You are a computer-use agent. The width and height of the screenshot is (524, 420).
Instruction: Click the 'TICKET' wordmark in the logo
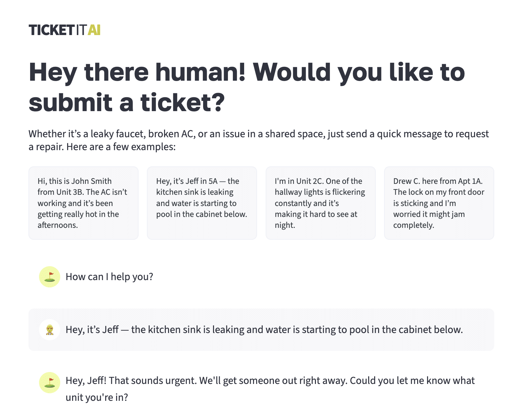click(51, 30)
